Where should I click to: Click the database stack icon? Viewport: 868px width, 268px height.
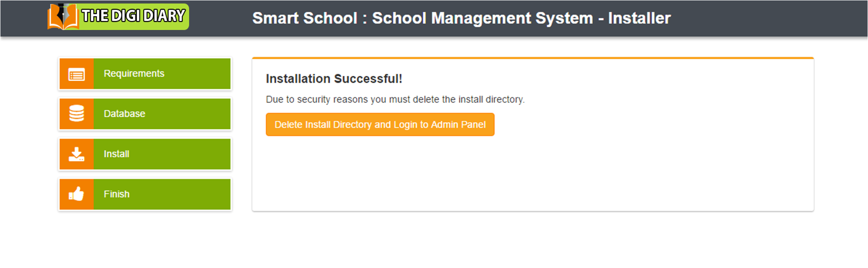pos(77,114)
